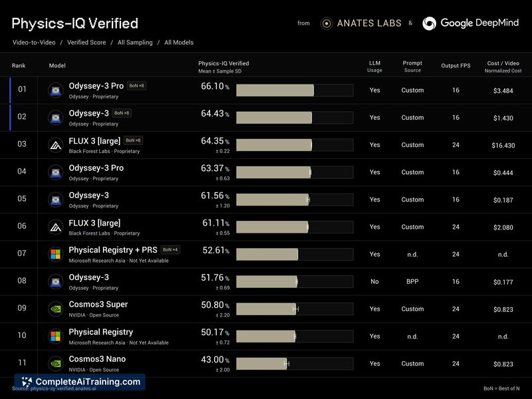Open the All Sampling breadcrumb filter
Screen dimensions: 532x399
(x=135, y=43)
